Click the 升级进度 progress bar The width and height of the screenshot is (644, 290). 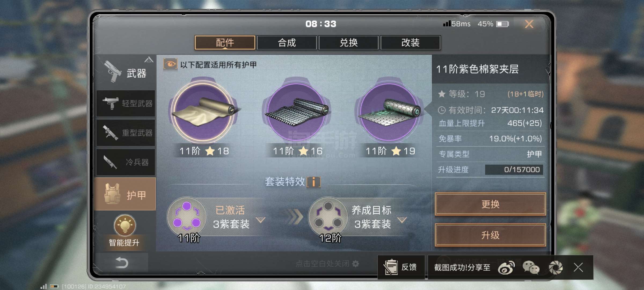pos(514,170)
